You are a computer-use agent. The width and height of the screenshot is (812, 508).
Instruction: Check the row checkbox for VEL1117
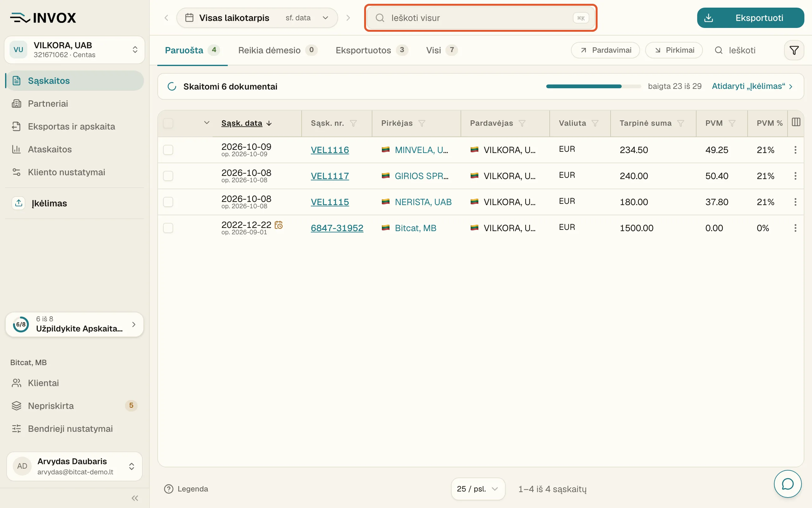(x=168, y=176)
